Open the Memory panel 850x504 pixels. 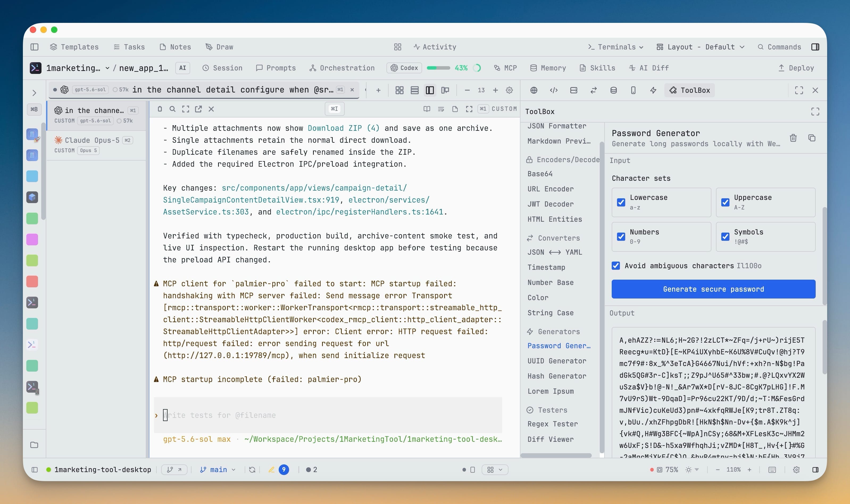548,68
